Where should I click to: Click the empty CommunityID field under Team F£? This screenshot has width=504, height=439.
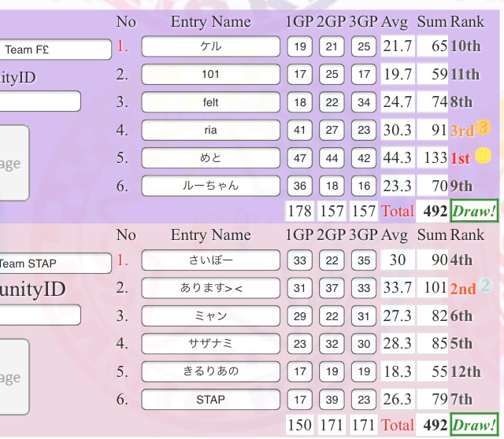pyautogui.click(x=39, y=101)
